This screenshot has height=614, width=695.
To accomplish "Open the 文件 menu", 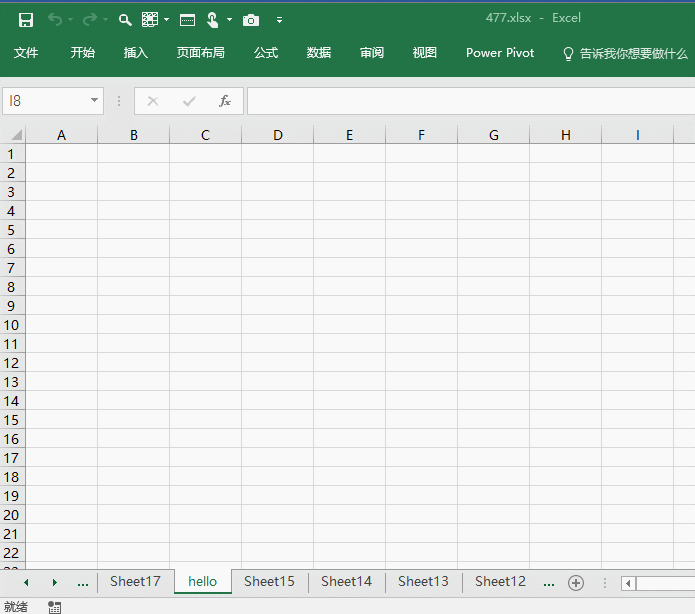I will click(x=26, y=53).
